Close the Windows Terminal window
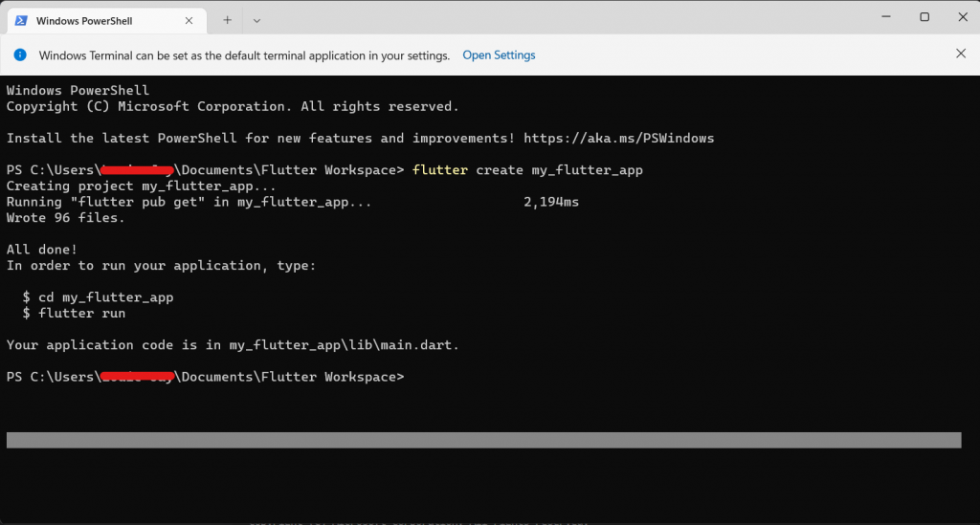This screenshot has height=525, width=980. (x=963, y=17)
